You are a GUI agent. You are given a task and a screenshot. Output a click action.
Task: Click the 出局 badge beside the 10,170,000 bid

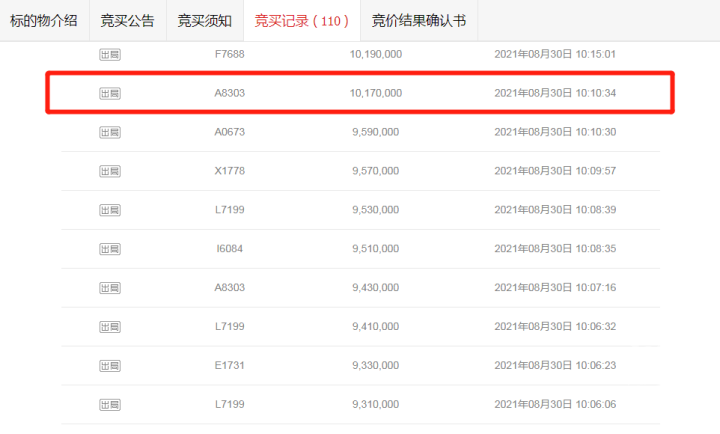tap(110, 93)
